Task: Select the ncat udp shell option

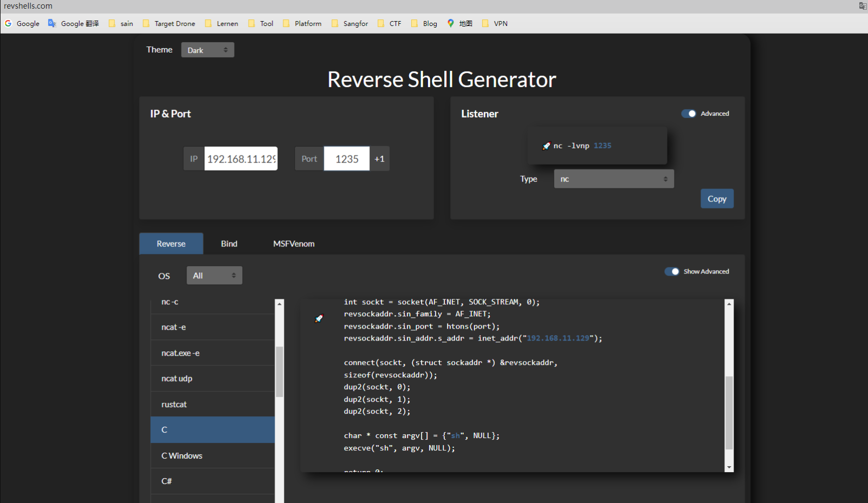Action: (x=212, y=378)
